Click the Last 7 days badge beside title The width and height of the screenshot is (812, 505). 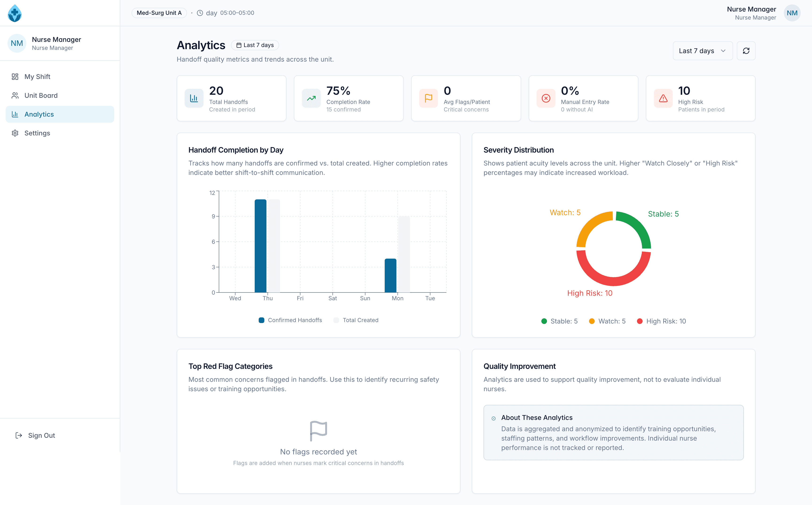coord(255,45)
